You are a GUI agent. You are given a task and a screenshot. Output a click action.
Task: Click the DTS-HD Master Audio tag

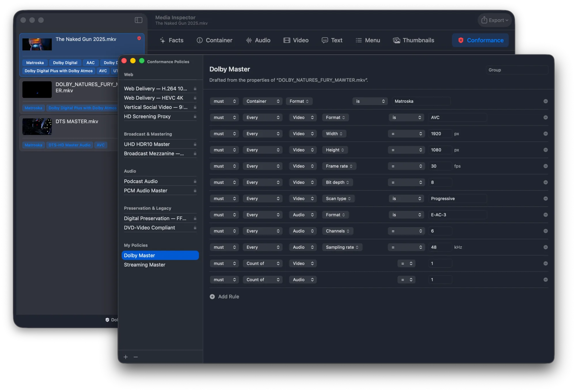69,145
